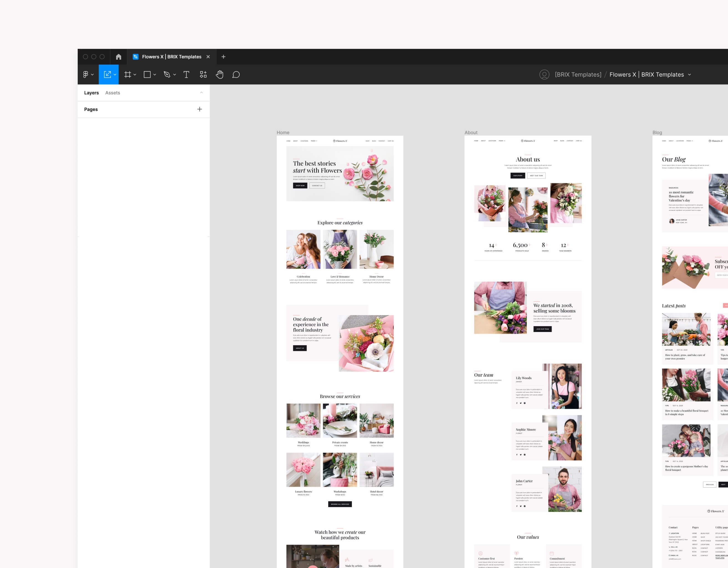
Task: Select the Celebration category image
Action: tap(303, 249)
